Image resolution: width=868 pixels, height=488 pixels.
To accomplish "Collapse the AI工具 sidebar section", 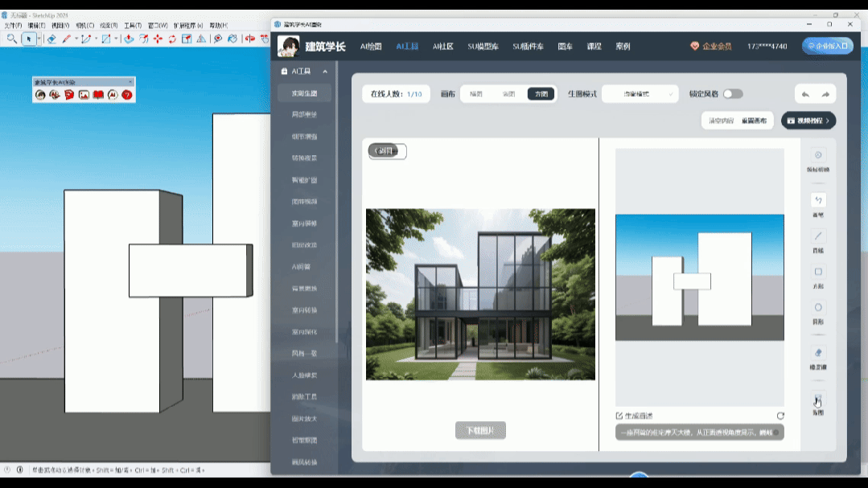I will pyautogui.click(x=325, y=72).
